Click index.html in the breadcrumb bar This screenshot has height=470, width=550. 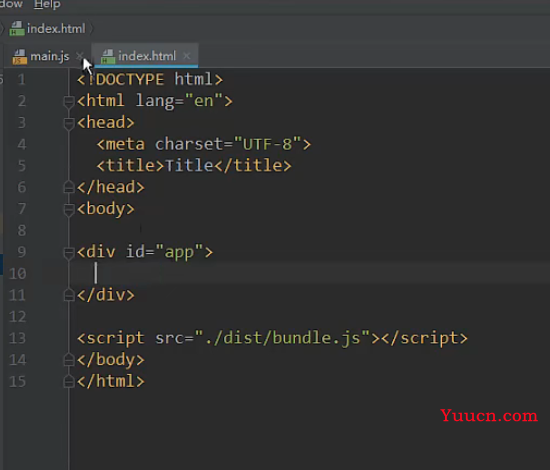point(56,29)
